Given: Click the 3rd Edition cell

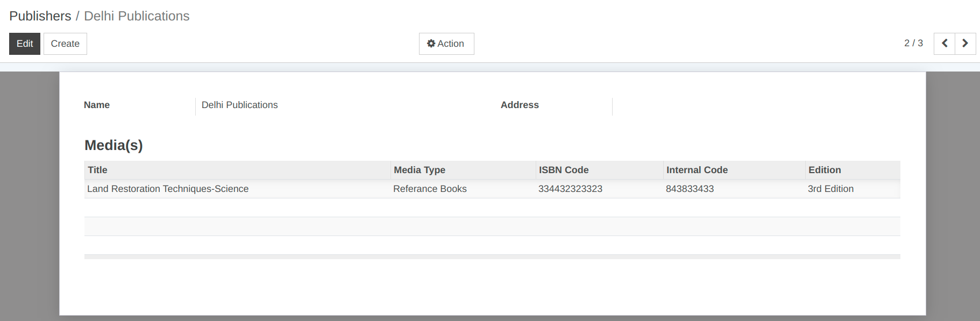Looking at the screenshot, I should [x=830, y=189].
